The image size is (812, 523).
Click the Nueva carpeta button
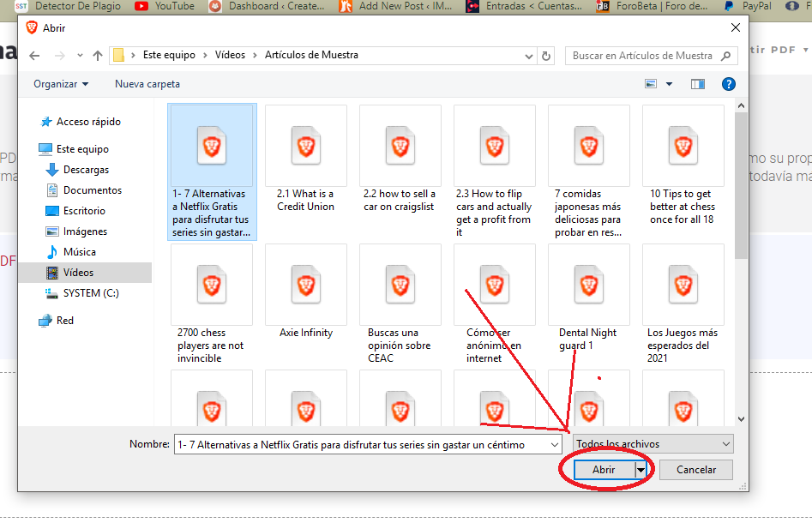(147, 84)
